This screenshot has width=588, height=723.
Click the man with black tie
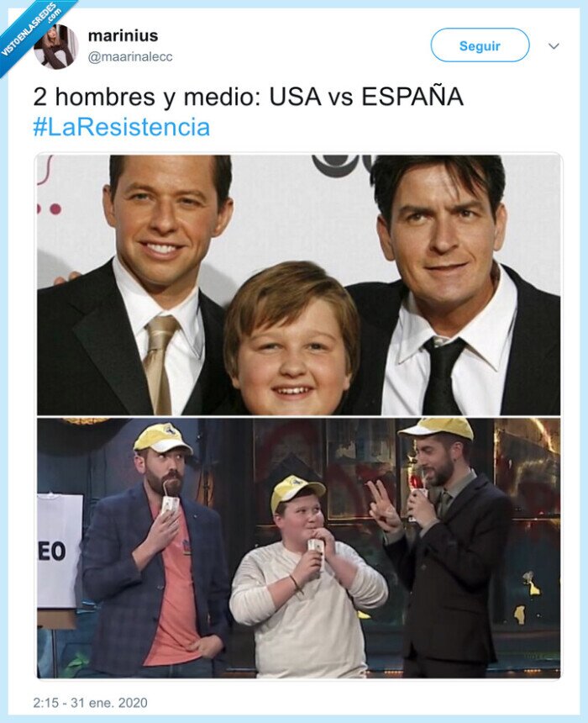coord(454,286)
